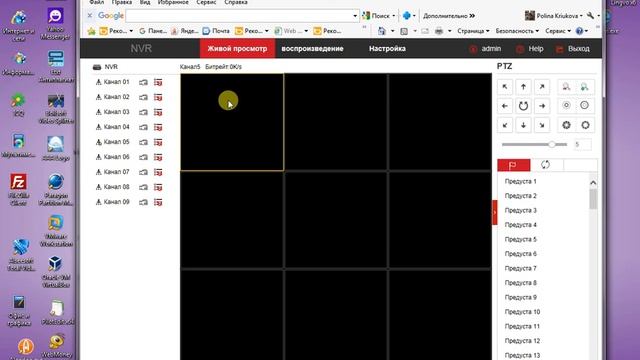Open Сервис dropdown in command bar
The image size is (640, 360).
click(x=558, y=31)
